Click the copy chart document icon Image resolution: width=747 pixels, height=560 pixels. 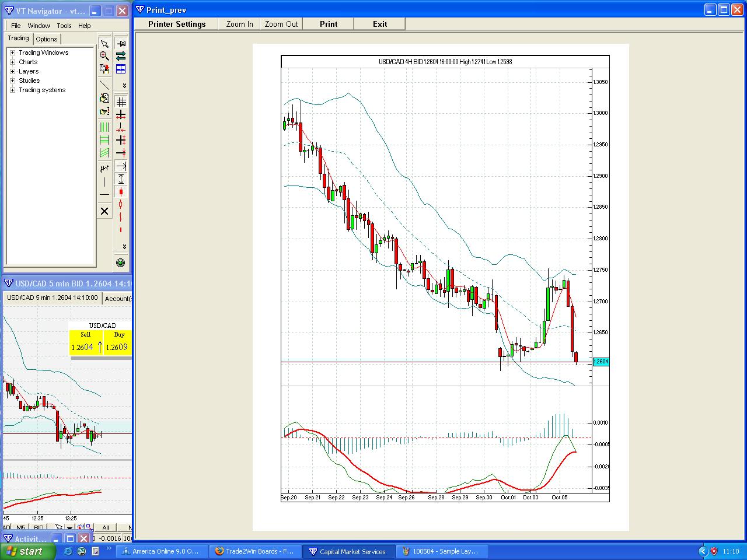[104, 69]
